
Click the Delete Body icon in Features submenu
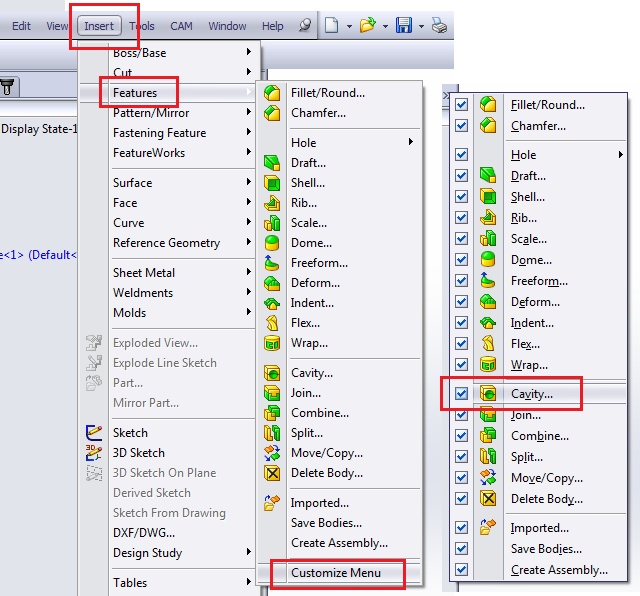tap(272, 473)
